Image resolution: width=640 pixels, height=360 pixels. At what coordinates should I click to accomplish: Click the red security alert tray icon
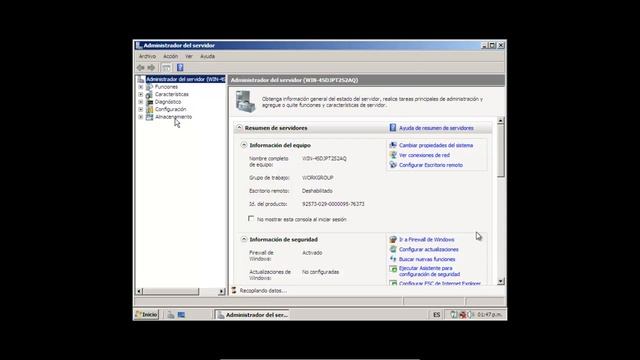pos(463,315)
